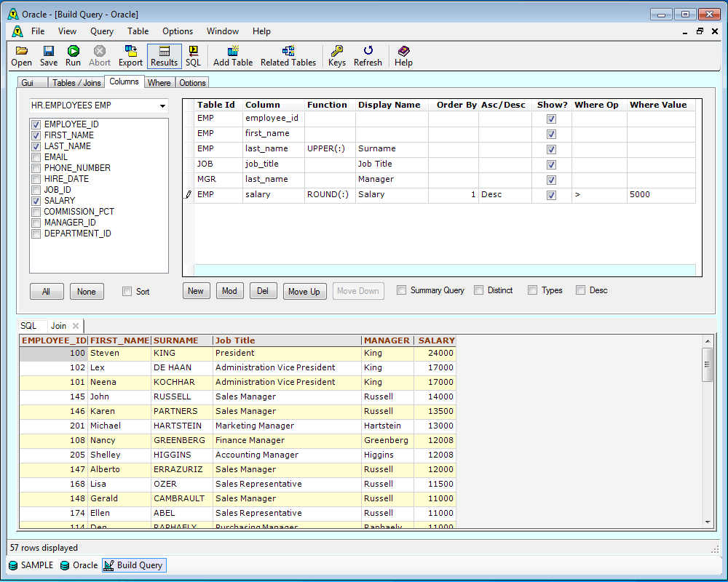Click the All button
The width and height of the screenshot is (728, 582).
tap(47, 292)
